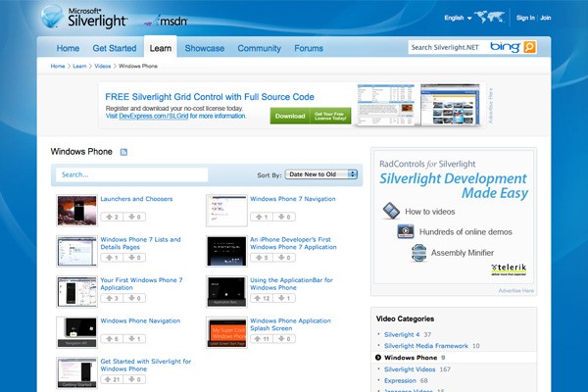Open the Expression video category
The image size is (588, 392).
(x=400, y=381)
